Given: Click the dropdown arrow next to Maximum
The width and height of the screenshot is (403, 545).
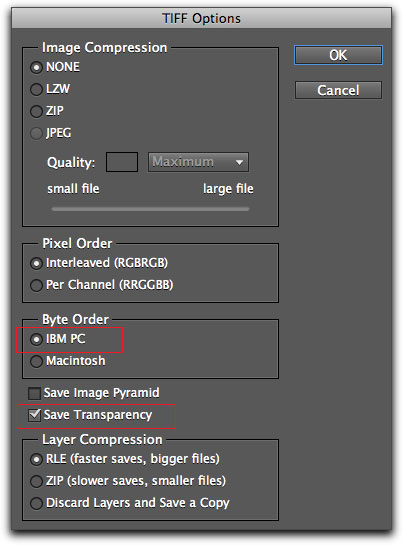Looking at the screenshot, I should click(x=239, y=162).
